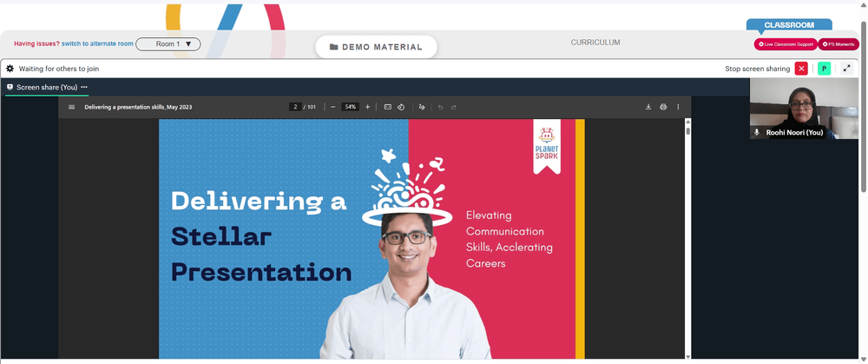Click the green P participant badge
The height and width of the screenshot is (364, 868).
click(x=825, y=69)
